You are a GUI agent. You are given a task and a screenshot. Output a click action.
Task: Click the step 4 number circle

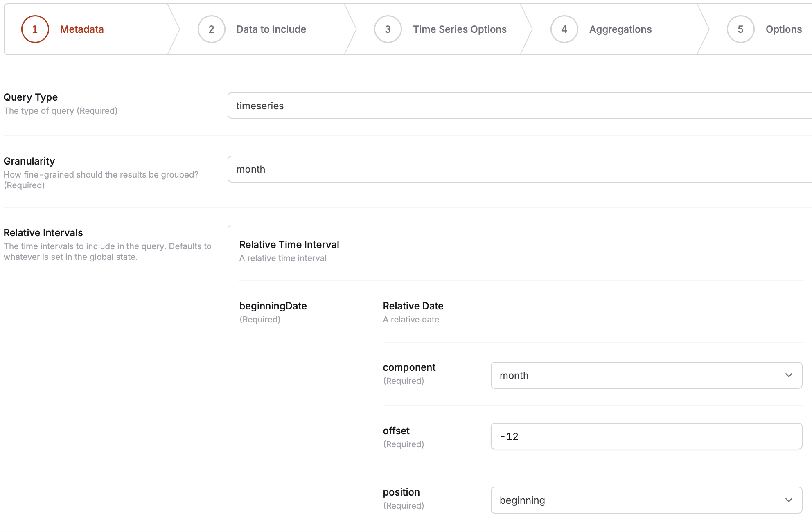point(564,29)
